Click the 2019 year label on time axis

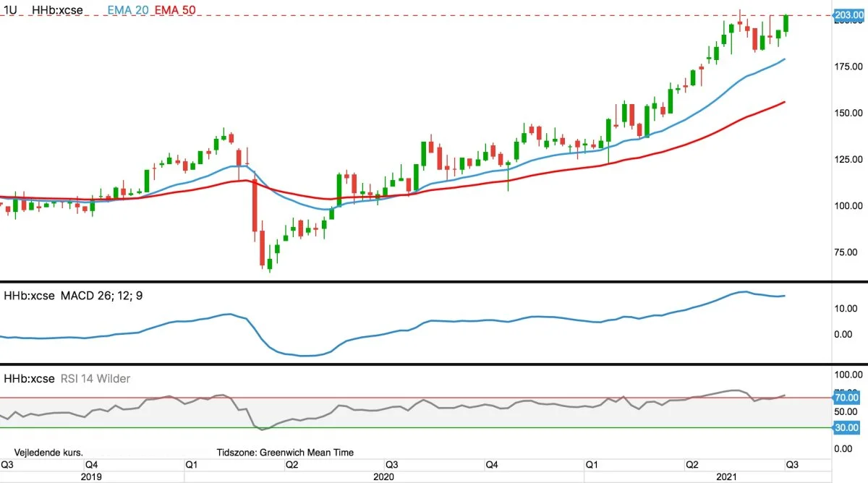[92, 476]
